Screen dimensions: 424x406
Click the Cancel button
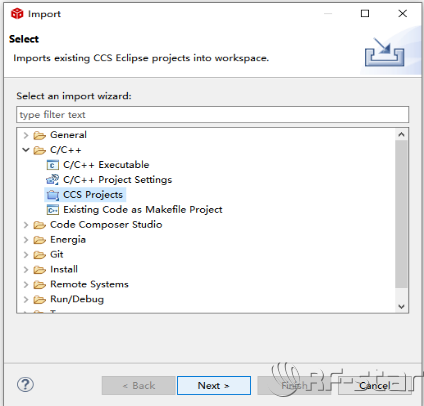[x=375, y=386]
